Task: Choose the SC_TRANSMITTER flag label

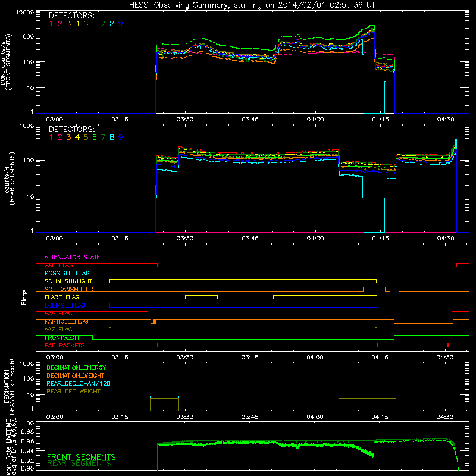Action: tap(69, 289)
